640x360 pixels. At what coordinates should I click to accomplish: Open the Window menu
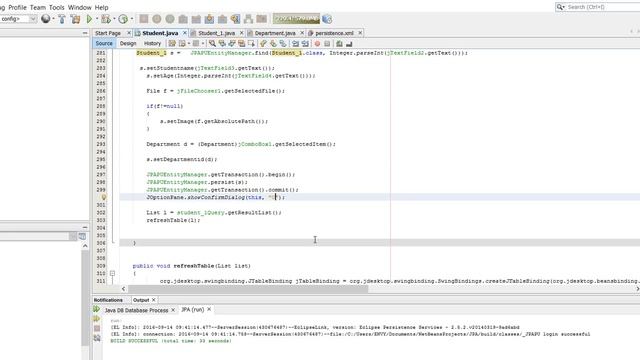click(x=80, y=7)
